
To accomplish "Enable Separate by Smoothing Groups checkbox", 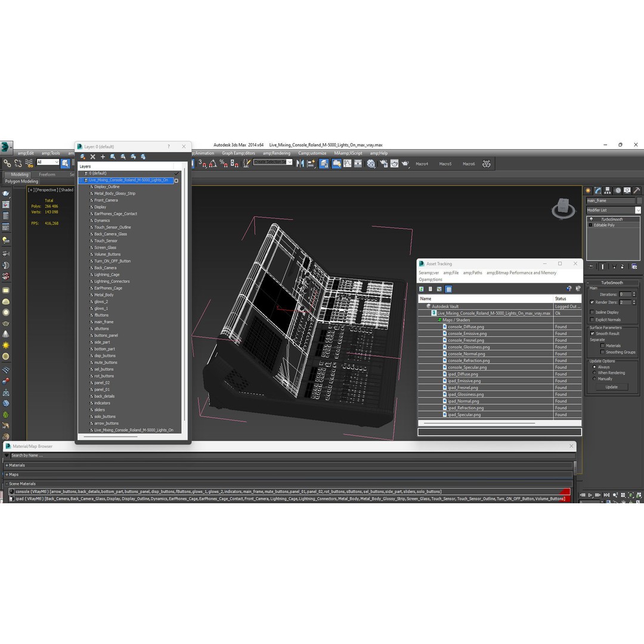I will coord(602,352).
